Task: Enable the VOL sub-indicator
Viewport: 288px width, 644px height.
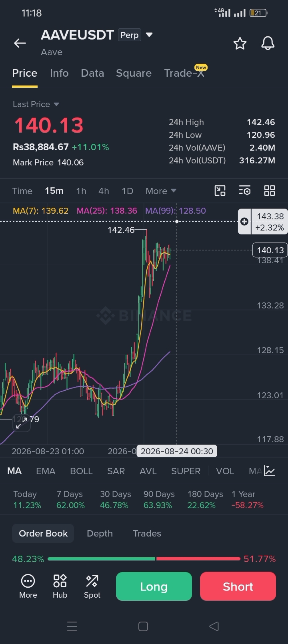Action: 225,471
